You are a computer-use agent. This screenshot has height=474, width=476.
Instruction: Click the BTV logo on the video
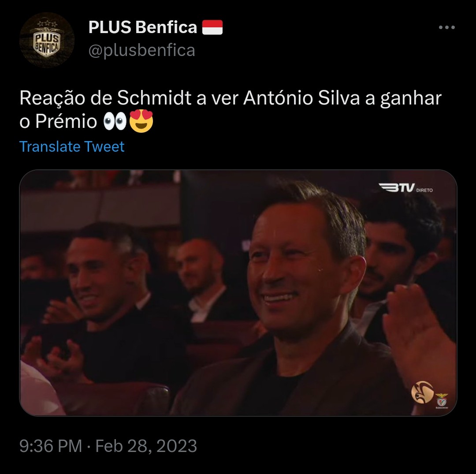coord(397,187)
